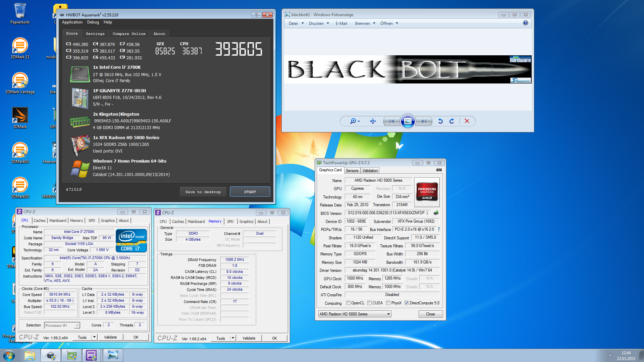The image size is (644, 362).
Task: Go to next image in photo viewer
Action: 424,121
